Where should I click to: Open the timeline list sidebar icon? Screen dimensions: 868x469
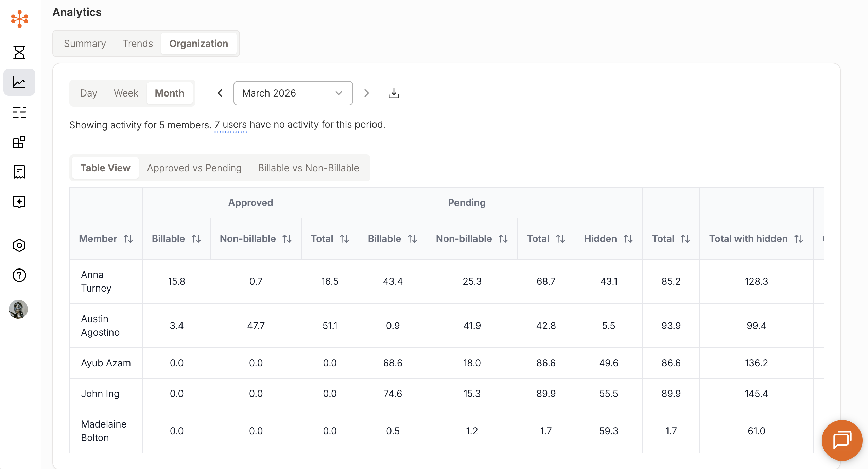click(19, 112)
